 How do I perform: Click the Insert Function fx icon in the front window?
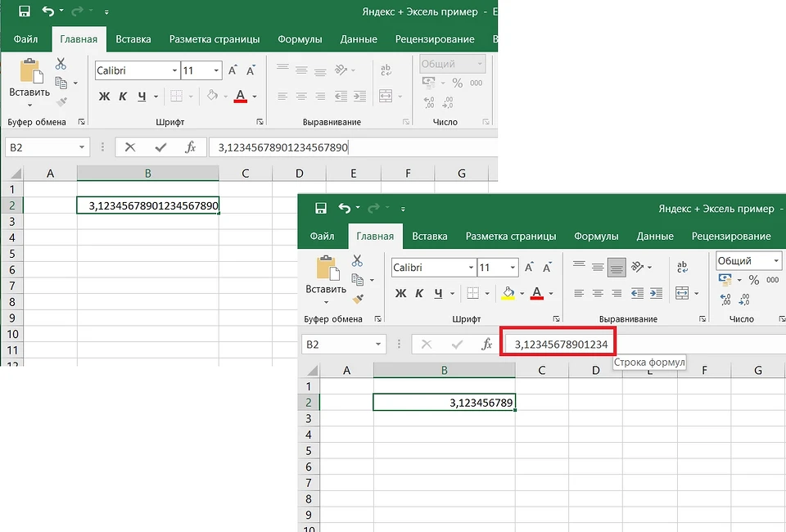(486, 345)
